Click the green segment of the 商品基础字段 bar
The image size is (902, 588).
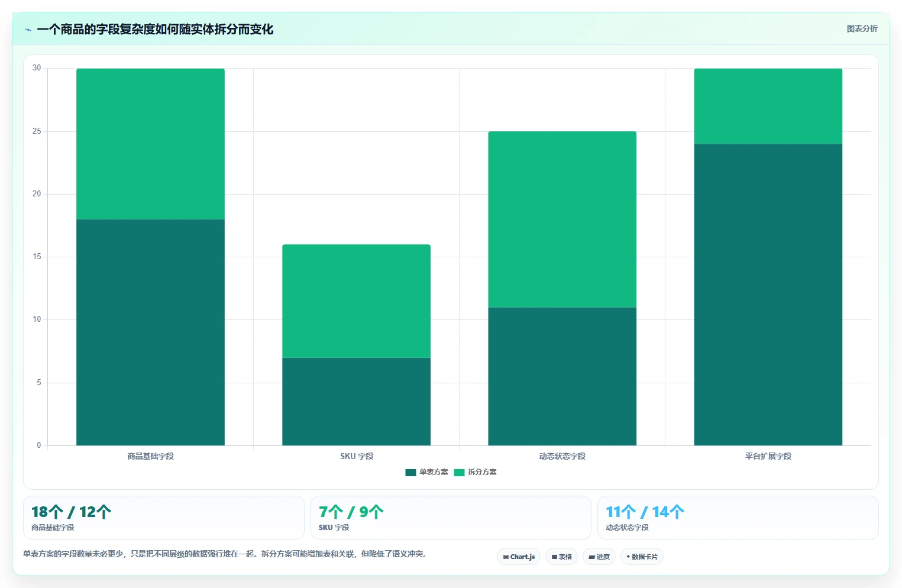coord(150,144)
